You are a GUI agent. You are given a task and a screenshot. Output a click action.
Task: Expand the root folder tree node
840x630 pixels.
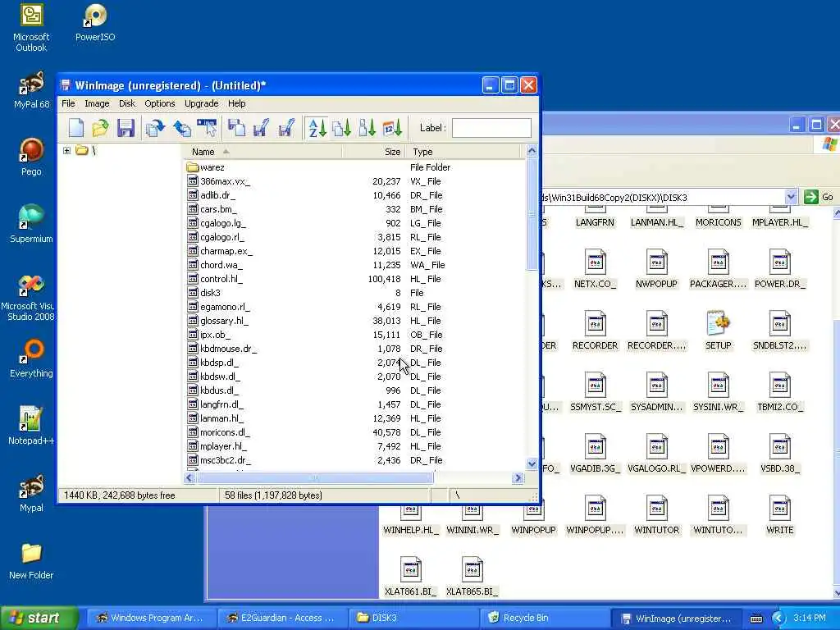tap(66, 151)
